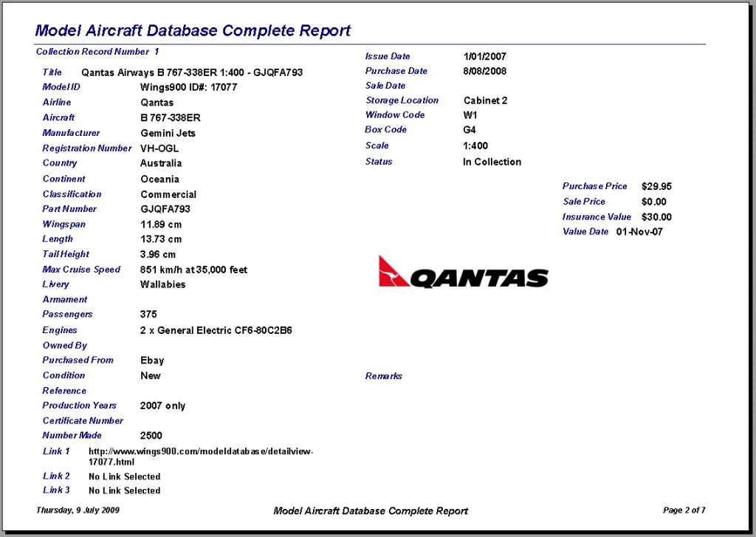Click the Link 3 No Link Selected text

124,490
